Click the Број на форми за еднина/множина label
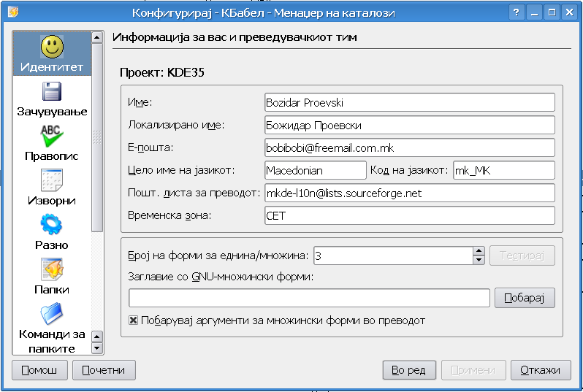The height and width of the screenshot is (392, 583). 218,255
